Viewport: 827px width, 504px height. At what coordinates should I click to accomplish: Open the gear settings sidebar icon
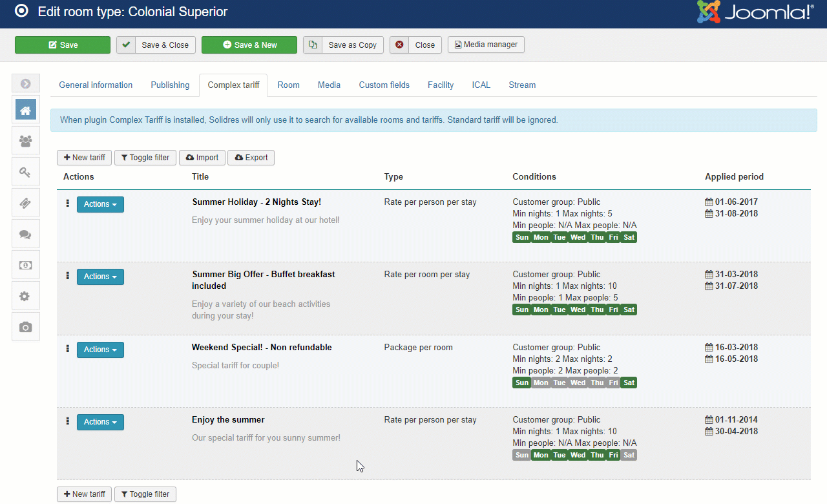pyautogui.click(x=26, y=296)
